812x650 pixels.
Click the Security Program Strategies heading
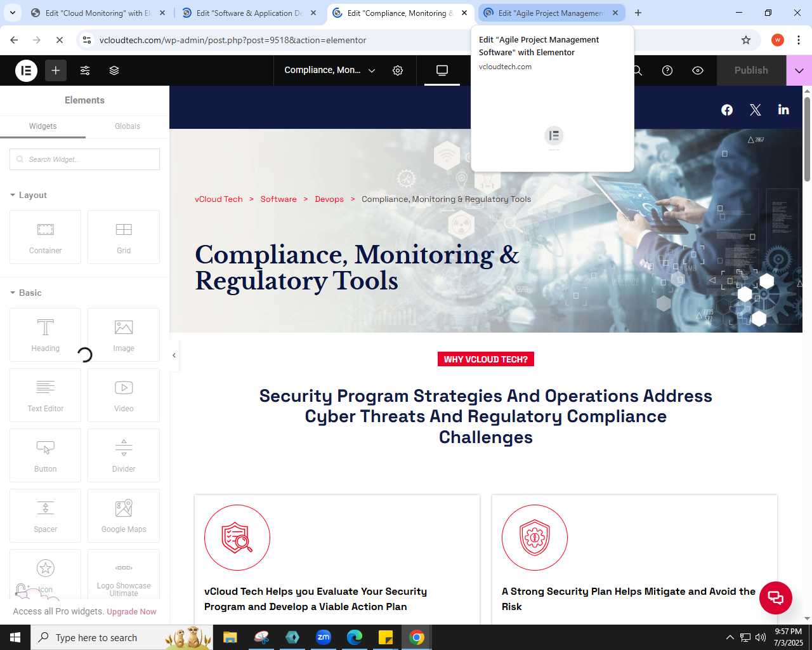click(x=486, y=416)
